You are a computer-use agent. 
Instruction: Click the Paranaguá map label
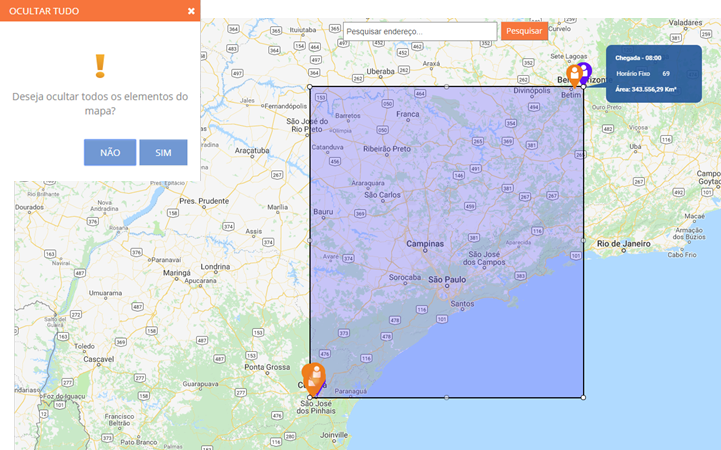coord(350,391)
